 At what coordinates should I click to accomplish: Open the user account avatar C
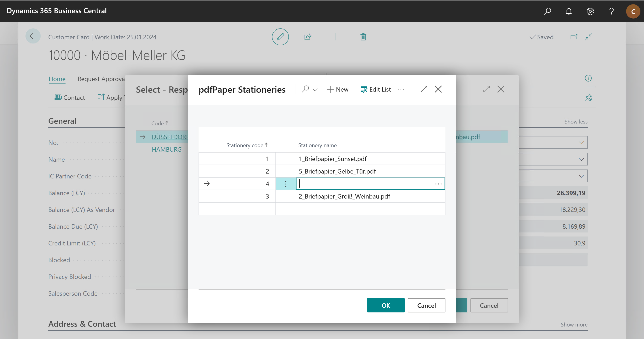tap(633, 11)
